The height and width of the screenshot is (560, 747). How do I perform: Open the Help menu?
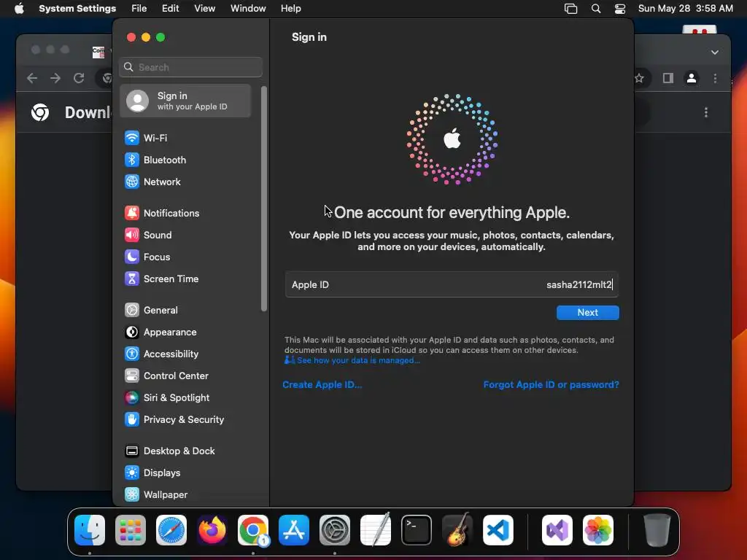click(290, 9)
